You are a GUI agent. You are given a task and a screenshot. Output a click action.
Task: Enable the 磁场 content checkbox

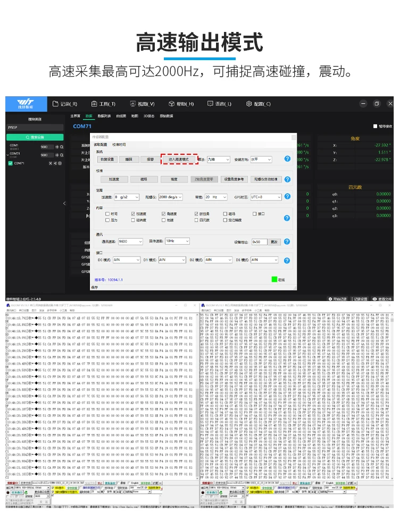(225, 214)
